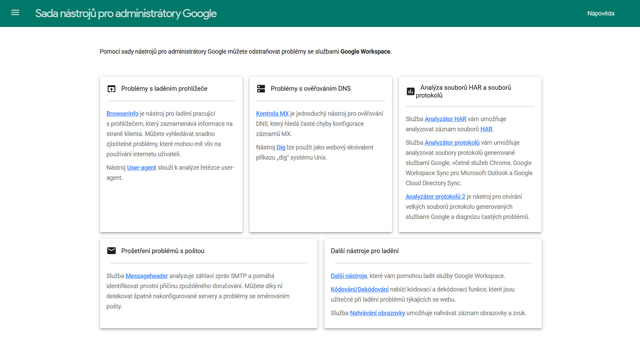
Task: Open Analyzátor protokolů 2
Action: point(435,197)
